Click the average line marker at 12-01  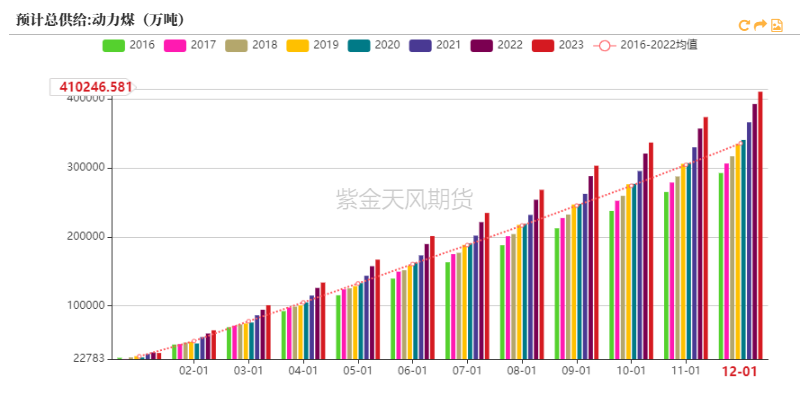(x=741, y=143)
